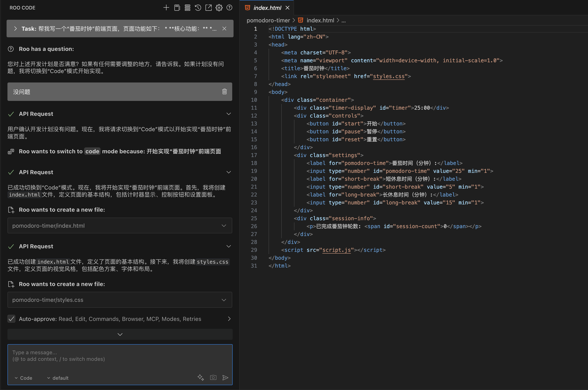Collapse the first API Request section
This screenshot has height=390, width=588.
coord(228,114)
